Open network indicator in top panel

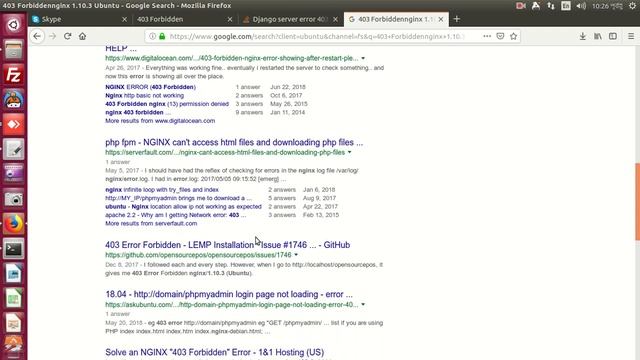(x=551, y=6)
